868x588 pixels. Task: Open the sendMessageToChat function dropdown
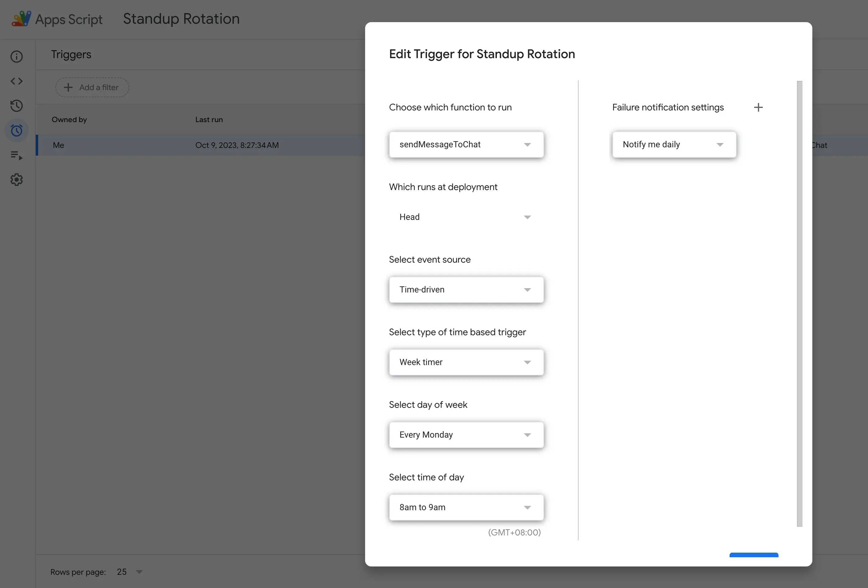pos(466,145)
